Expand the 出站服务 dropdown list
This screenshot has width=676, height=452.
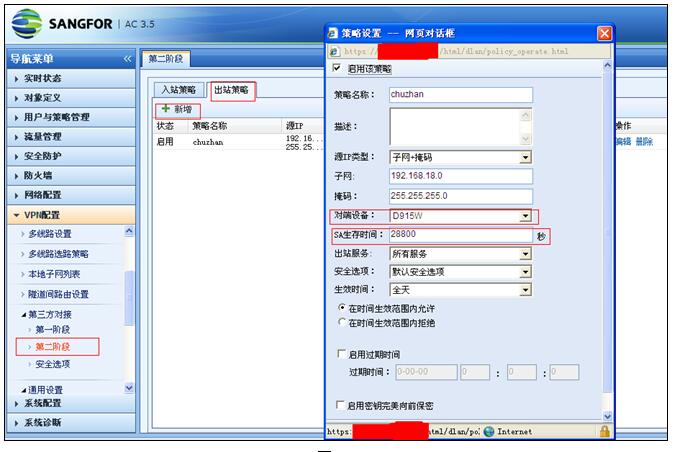click(524, 254)
